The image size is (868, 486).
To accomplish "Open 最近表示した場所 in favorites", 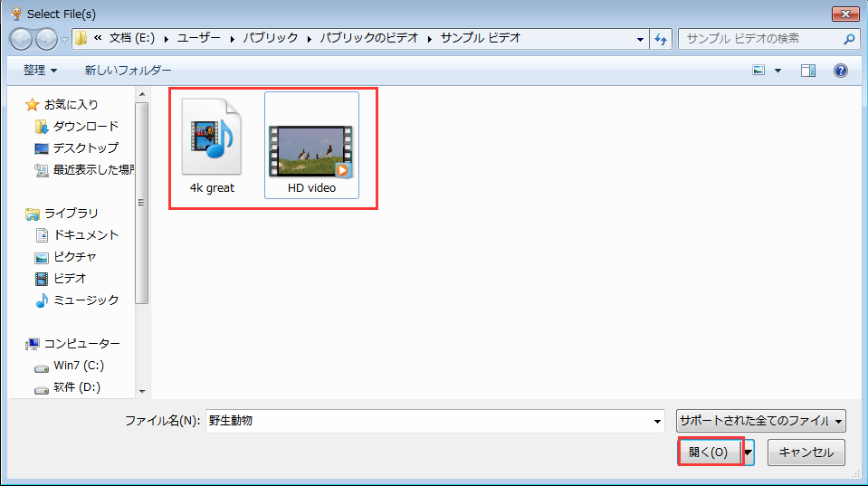I will pos(93,169).
